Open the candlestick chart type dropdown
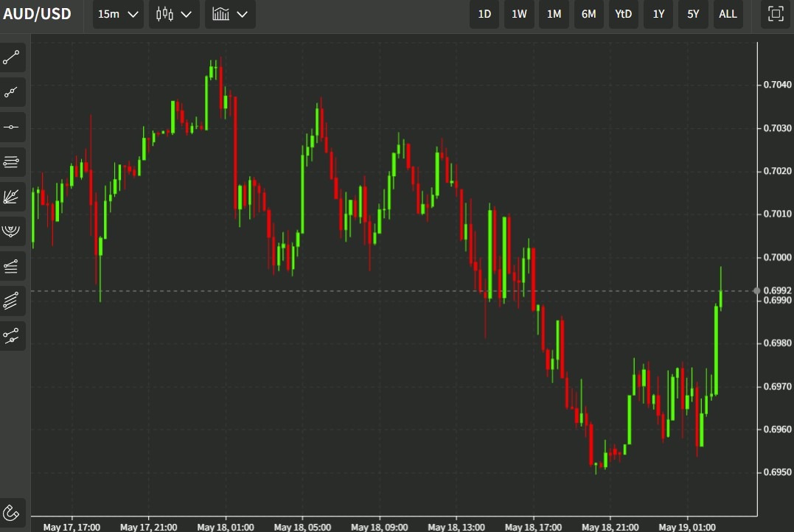 pos(173,14)
